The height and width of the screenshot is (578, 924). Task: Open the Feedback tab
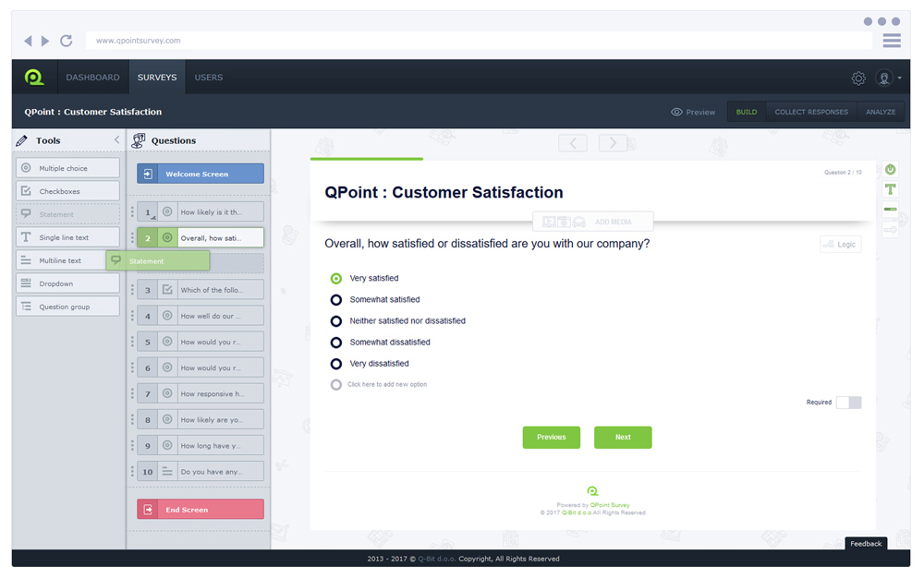866,543
